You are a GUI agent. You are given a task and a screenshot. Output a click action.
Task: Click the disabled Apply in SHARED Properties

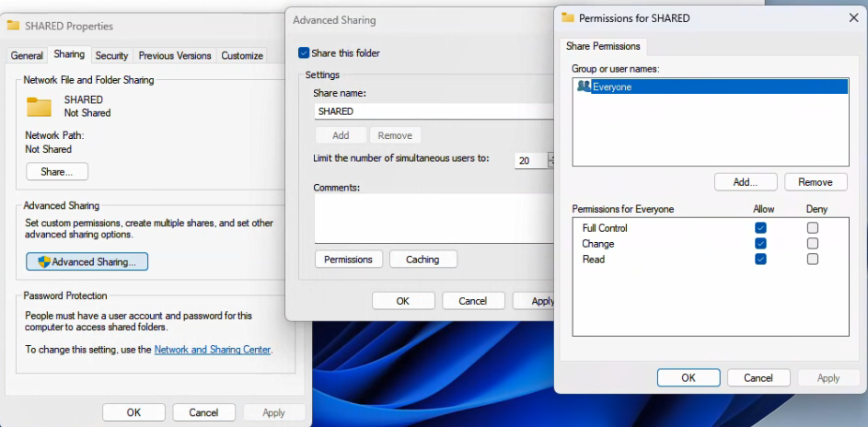coord(273,412)
